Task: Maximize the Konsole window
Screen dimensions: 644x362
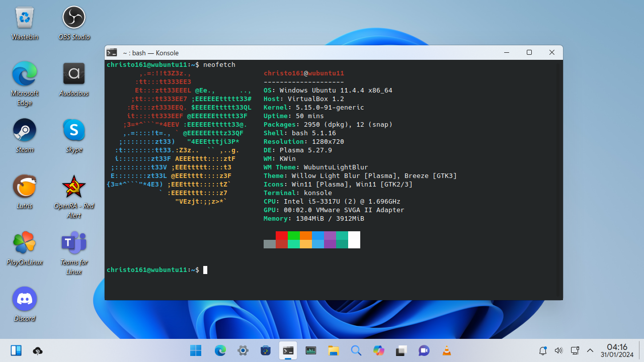Action: [x=529, y=52]
